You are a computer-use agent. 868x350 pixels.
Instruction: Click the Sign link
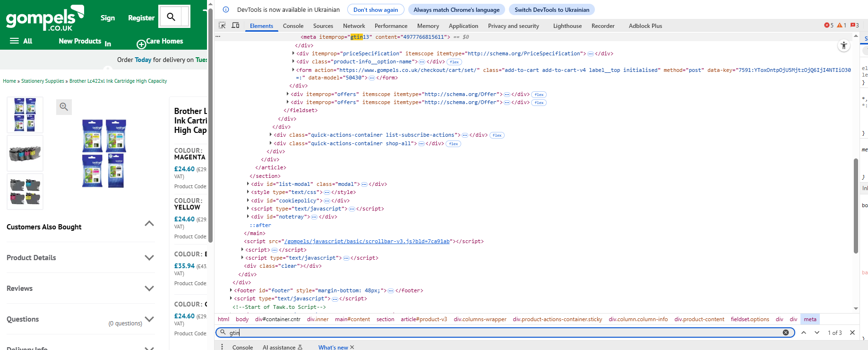click(x=108, y=18)
